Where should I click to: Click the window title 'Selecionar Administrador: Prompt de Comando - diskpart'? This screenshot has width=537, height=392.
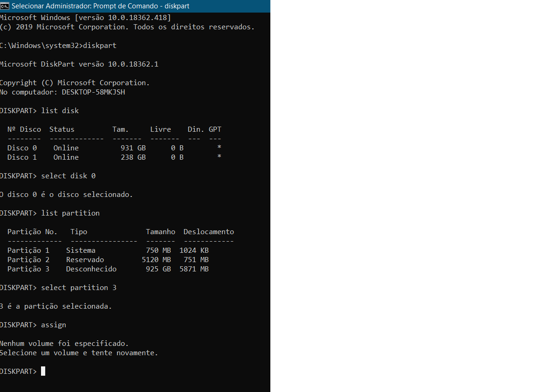(x=100, y=6)
